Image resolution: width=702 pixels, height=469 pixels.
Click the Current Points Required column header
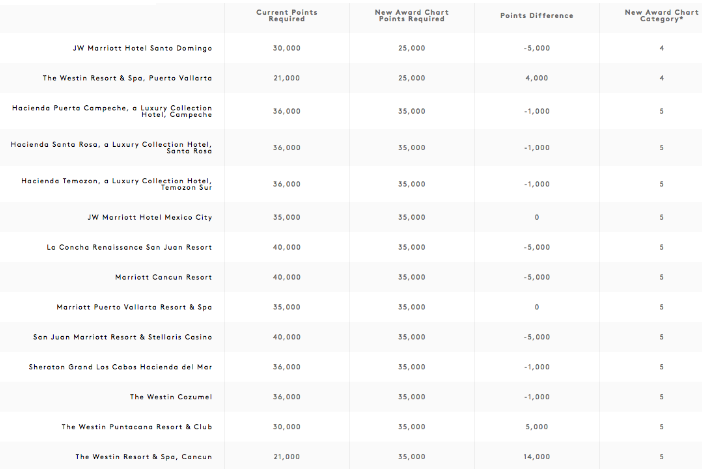point(286,15)
